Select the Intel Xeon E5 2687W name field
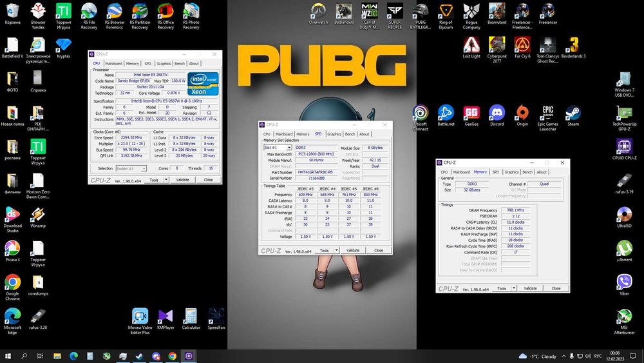The width and height of the screenshot is (644, 363). click(x=150, y=75)
